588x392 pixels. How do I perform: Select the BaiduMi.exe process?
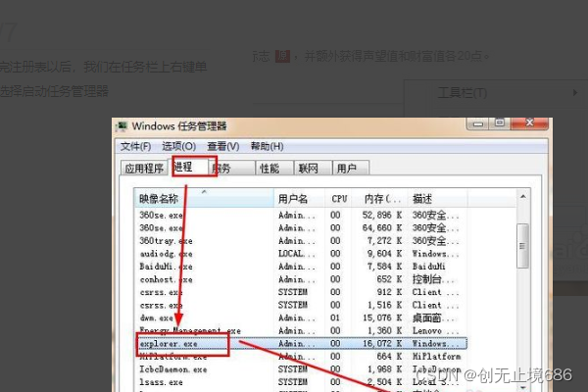click(x=301, y=267)
